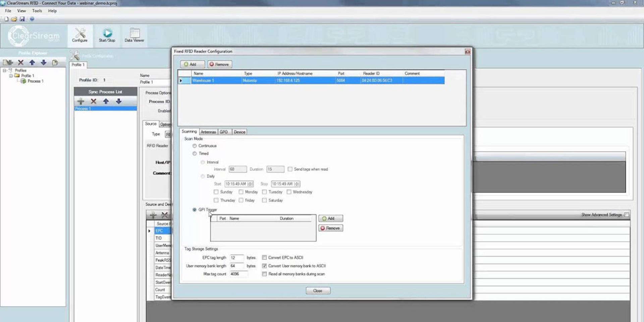This screenshot has width=644, height=322.
Task: Collapse the Profiles tree root node
Action: [4, 70]
